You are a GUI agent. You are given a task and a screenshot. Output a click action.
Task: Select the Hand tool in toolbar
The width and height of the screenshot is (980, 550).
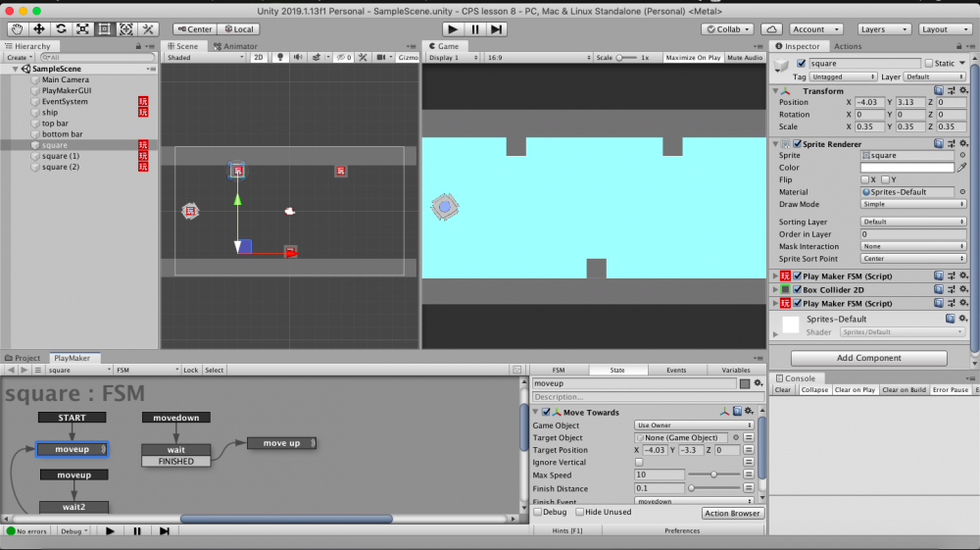17,29
